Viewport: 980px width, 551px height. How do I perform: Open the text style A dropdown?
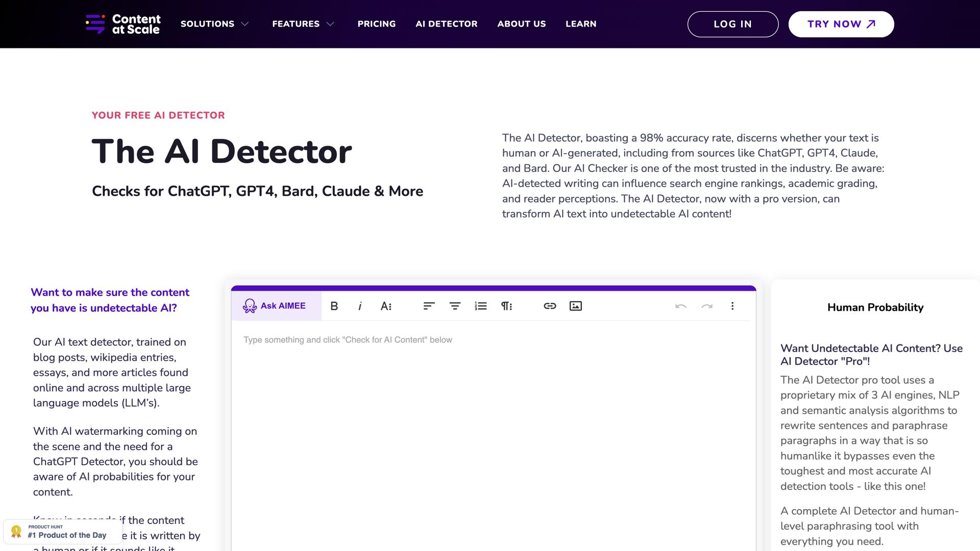[386, 306]
